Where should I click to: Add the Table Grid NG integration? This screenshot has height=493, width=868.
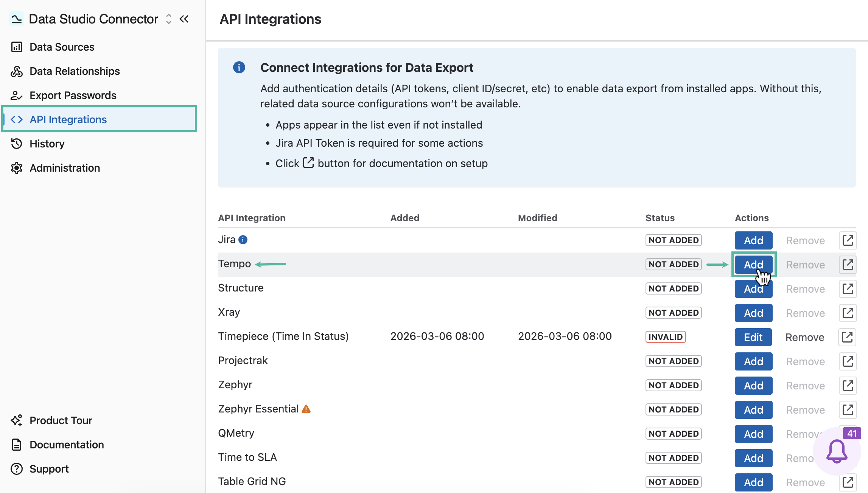pyautogui.click(x=754, y=482)
